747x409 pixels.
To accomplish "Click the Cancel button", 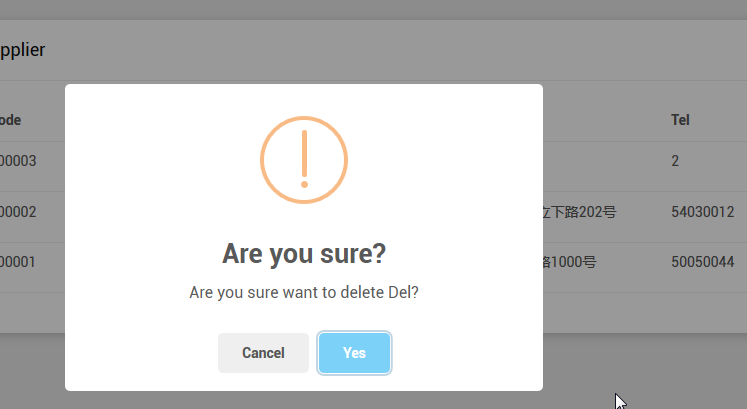I will tap(263, 353).
